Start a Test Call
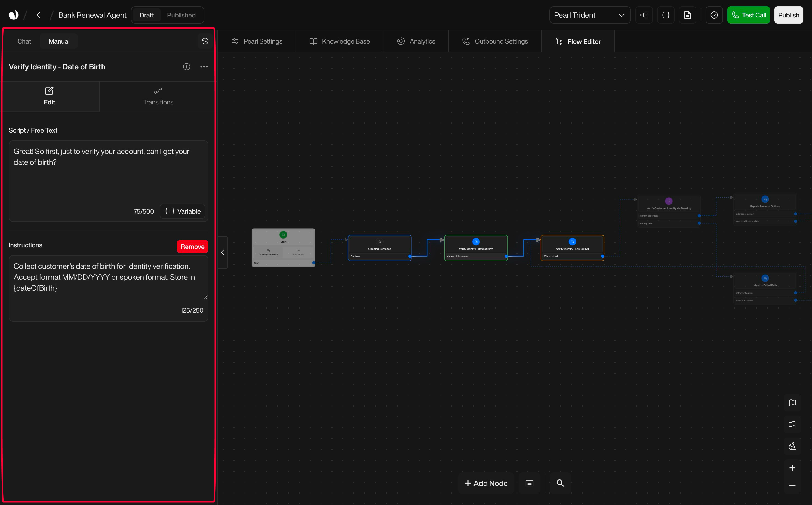812x505 pixels. (749, 15)
